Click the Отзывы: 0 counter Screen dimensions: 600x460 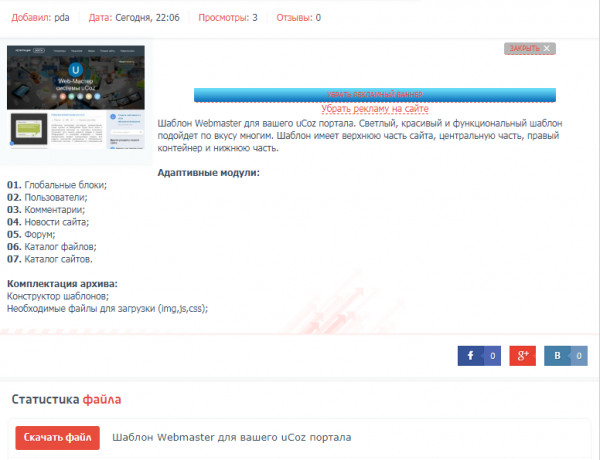pos(299,18)
